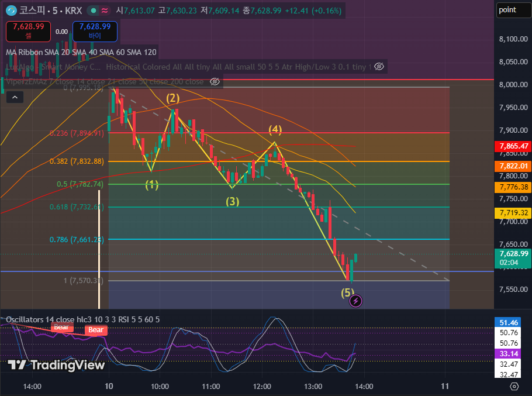Select the MA Ribbon indicator legend
Screen dimensions: 532x396
tap(81, 52)
